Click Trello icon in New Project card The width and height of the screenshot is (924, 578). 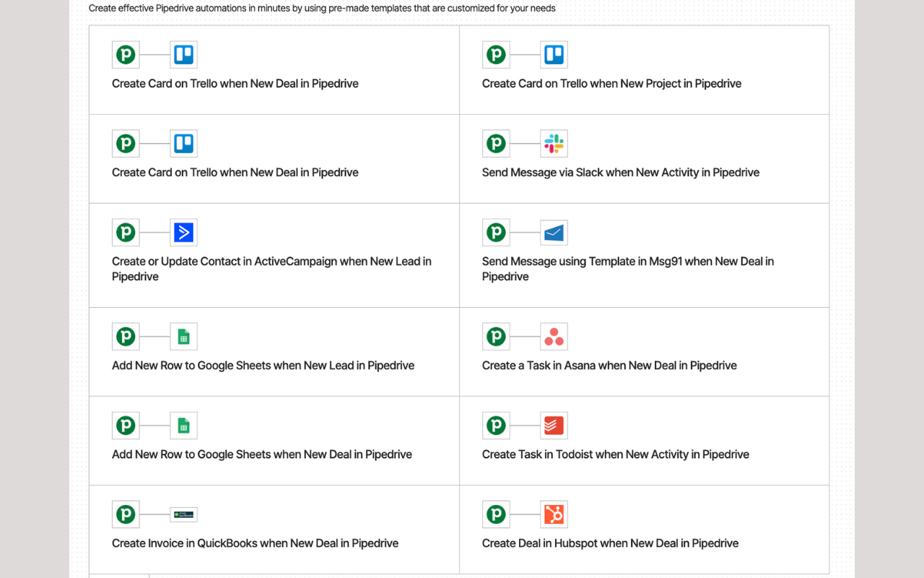(x=554, y=55)
